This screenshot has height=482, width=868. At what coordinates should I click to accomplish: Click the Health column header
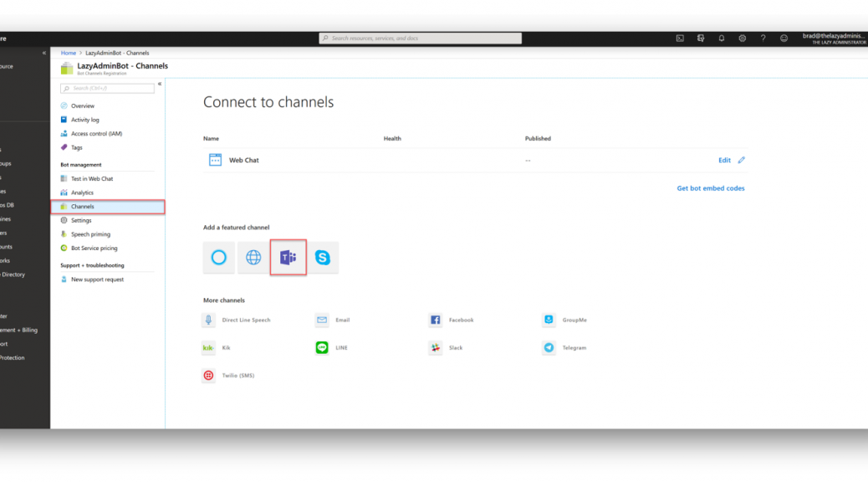pos(392,139)
